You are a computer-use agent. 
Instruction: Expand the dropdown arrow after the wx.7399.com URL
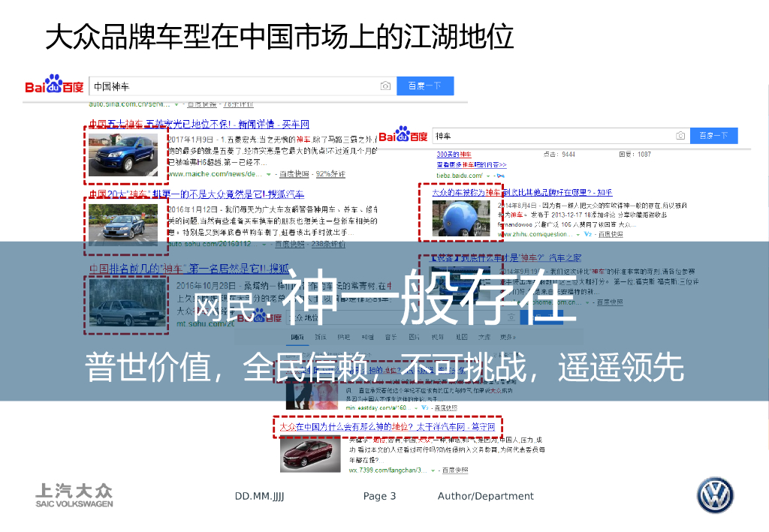click(x=433, y=470)
